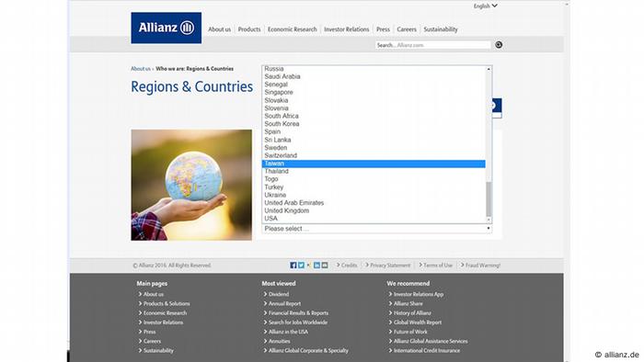The width and height of the screenshot is (644, 362).
Task: Click Annuities footer link
Action: click(279, 342)
